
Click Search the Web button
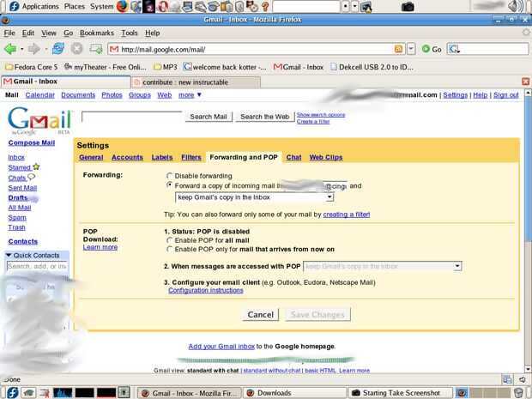click(264, 117)
